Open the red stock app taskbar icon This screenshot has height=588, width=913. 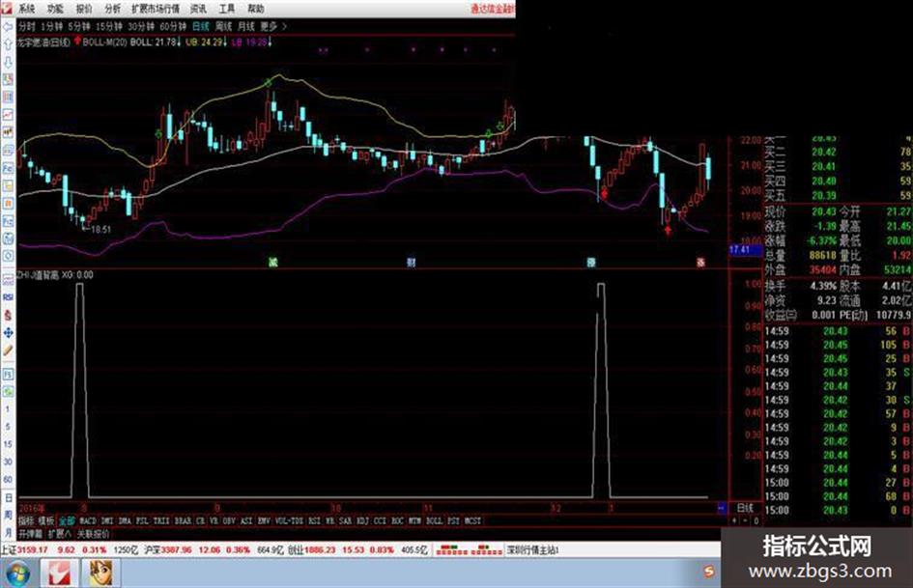(59, 573)
